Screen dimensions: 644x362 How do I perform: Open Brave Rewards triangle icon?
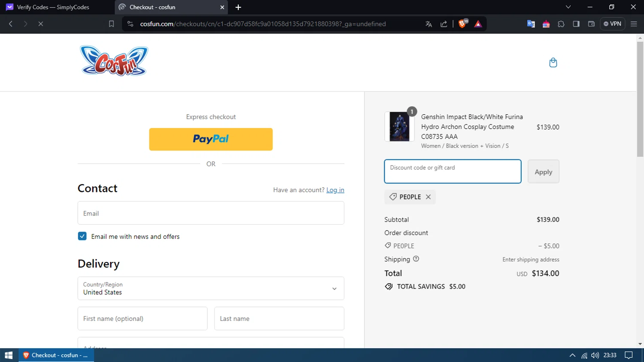478,24
